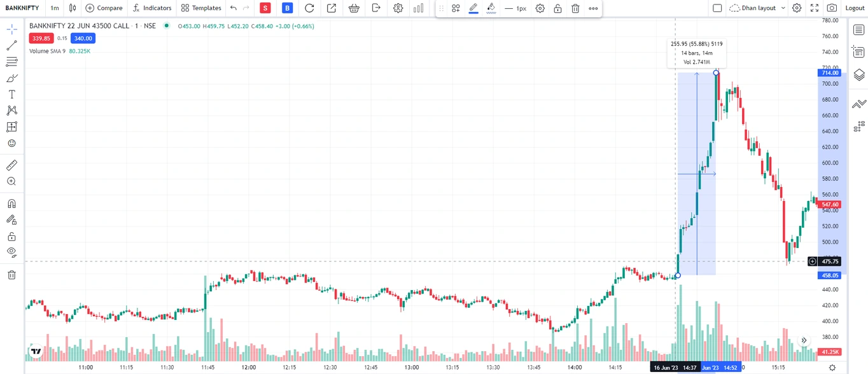This screenshot has width=868, height=374.
Task: Click the blue B buy button
Action: [x=288, y=8]
